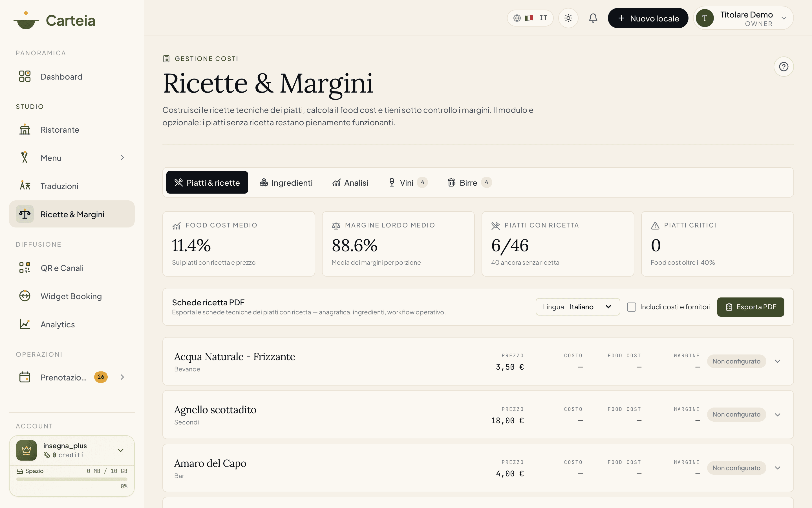Go to Widget Booking page
The image size is (812, 508).
[72, 296]
